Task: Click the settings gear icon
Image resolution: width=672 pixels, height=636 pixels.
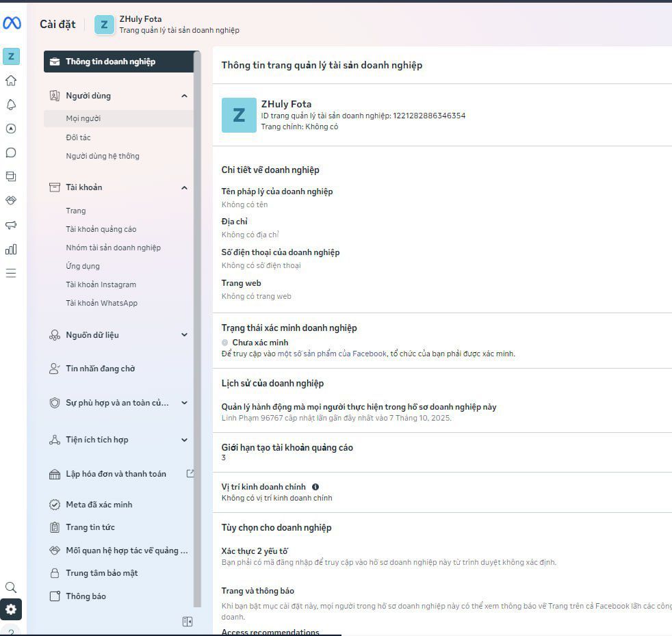Action: click(x=11, y=609)
